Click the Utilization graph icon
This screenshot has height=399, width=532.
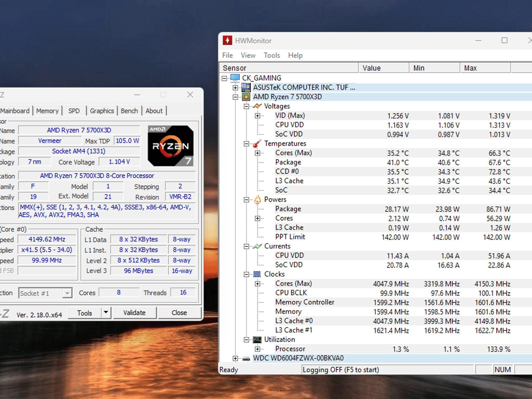257,340
